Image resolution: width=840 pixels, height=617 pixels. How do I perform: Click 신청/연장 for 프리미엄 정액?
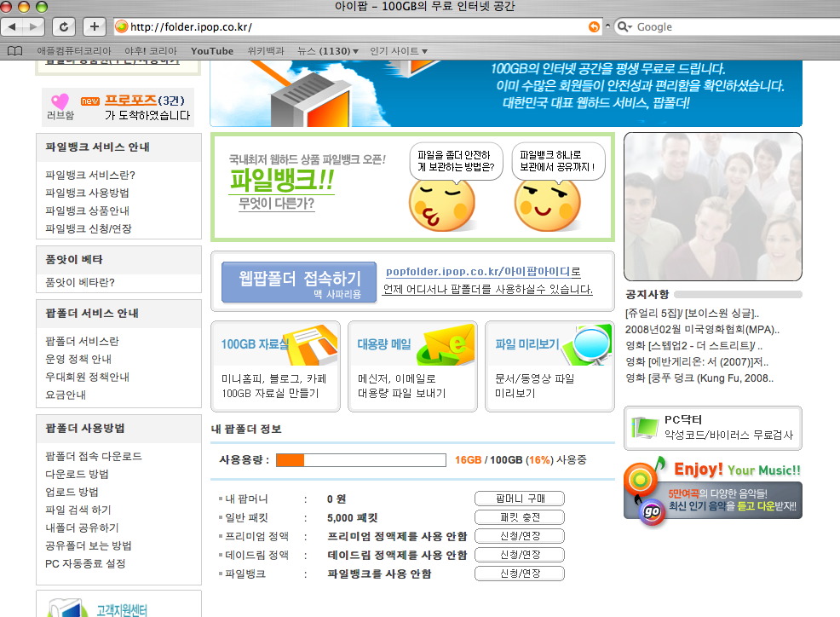point(520,536)
